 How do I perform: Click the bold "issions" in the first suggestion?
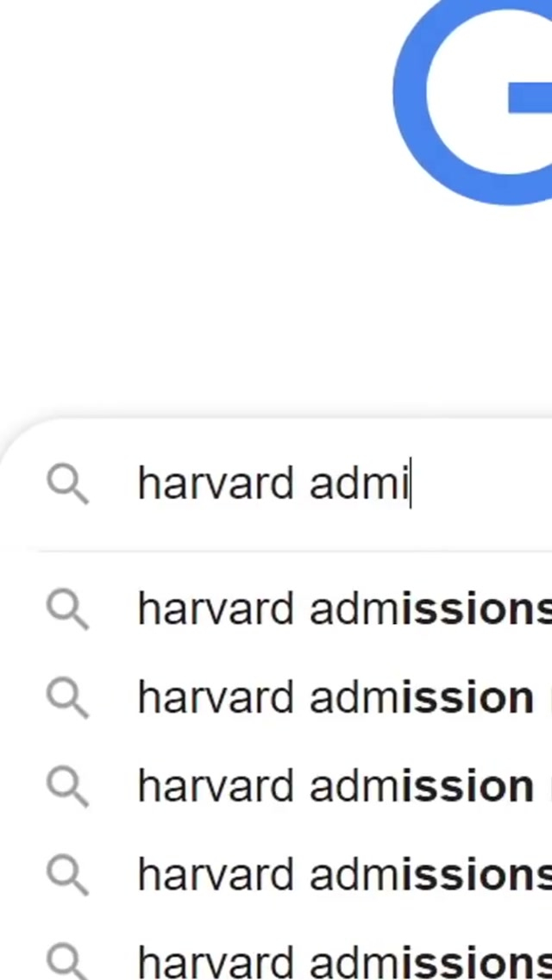coord(476,609)
